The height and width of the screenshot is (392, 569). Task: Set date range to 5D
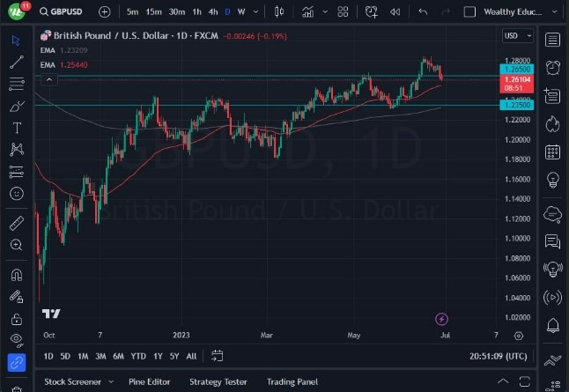(65, 357)
